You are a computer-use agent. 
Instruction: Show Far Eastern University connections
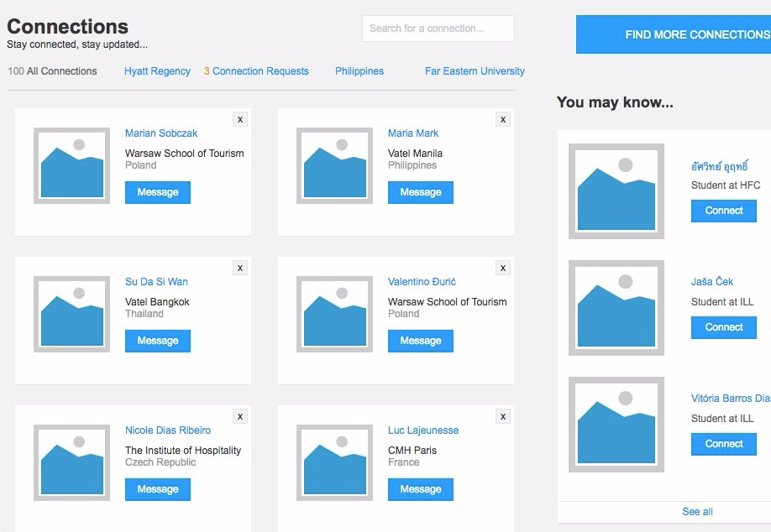click(x=475, y=71)
